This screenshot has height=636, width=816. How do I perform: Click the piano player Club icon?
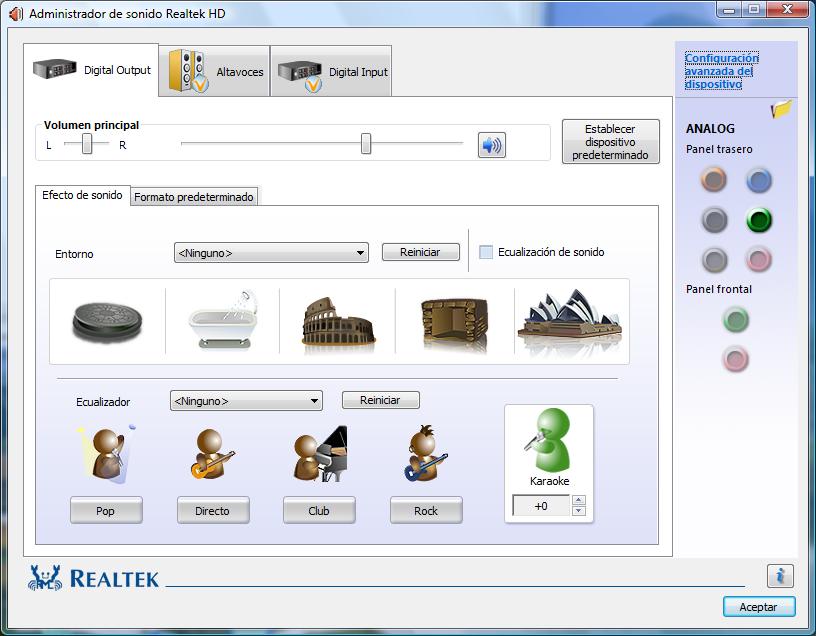point(320,453)
